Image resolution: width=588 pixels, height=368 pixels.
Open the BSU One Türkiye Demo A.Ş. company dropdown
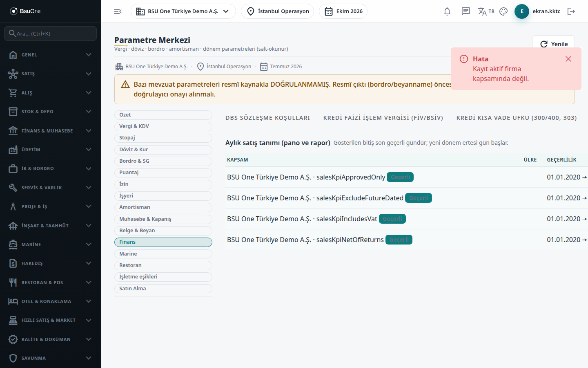click(x=183, y=11)
